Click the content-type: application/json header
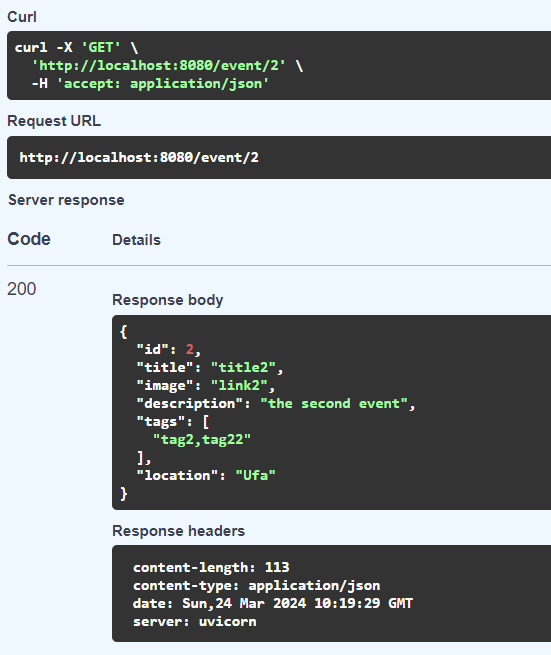 (256, 585)
